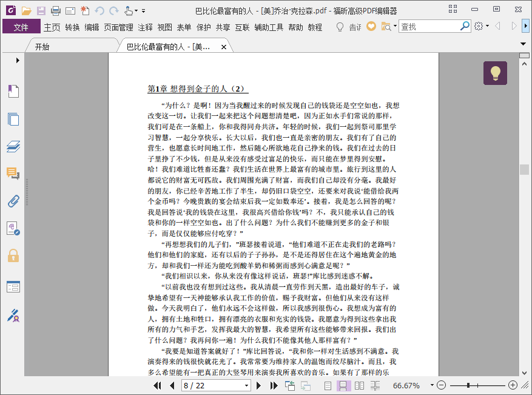Image resolution: width=532 pixels, height=395 pixels.
Task: Click the previous view icon in status bar
Action: tap(290, 385)
